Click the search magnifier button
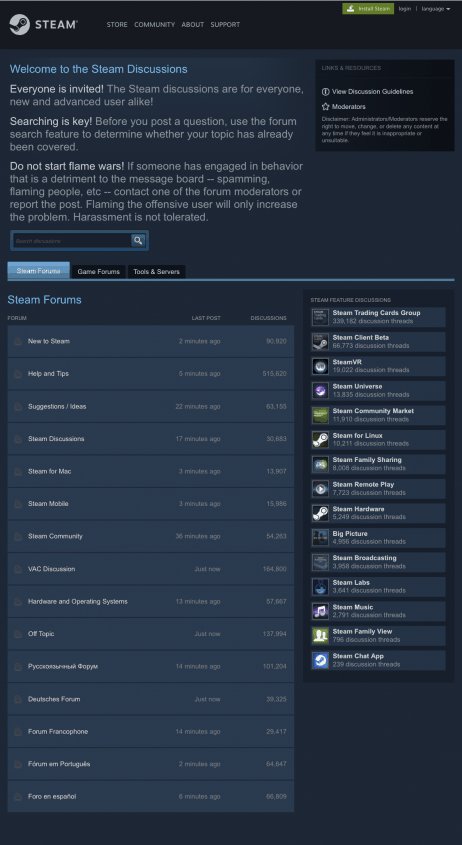The height and width of the screenshot is (845, 462). coord(139,240)
